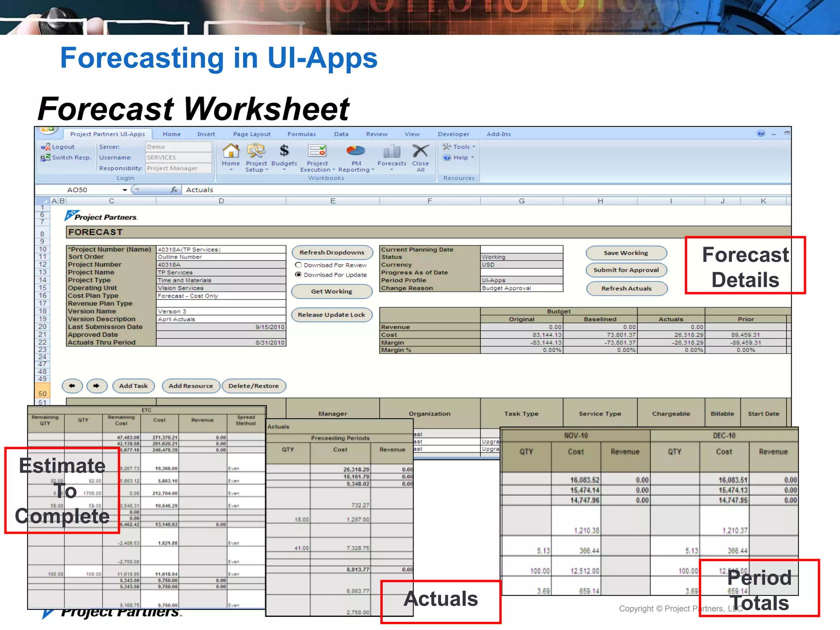Image resolution: width=840 pixels, height=630 pixels.
Task: Open the Review ribbon tab
Action: (x=377, y=134)
